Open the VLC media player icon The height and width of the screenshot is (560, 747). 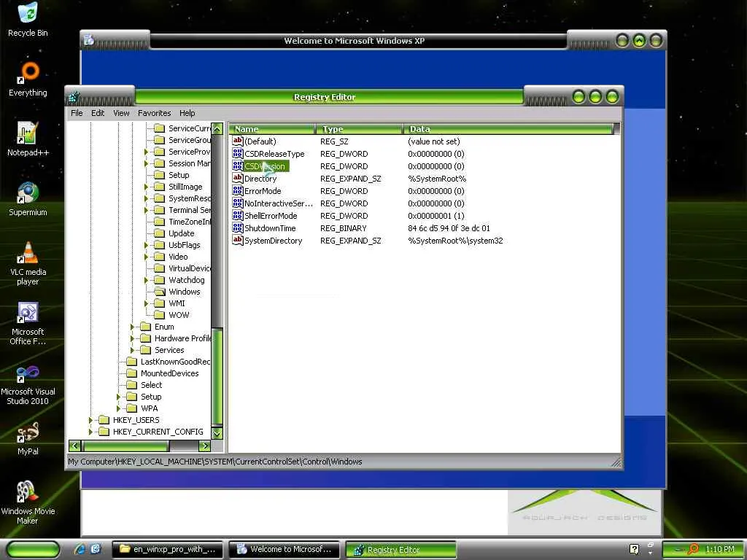[28, 252]
